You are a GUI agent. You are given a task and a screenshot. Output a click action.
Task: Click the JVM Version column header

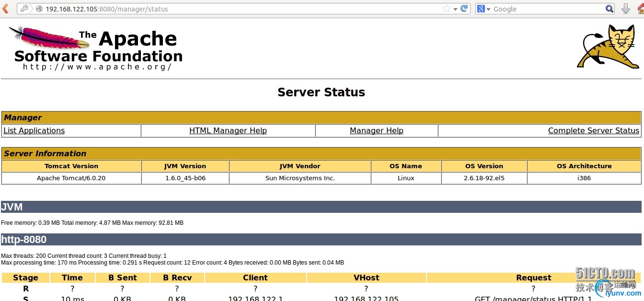point(185,166)
